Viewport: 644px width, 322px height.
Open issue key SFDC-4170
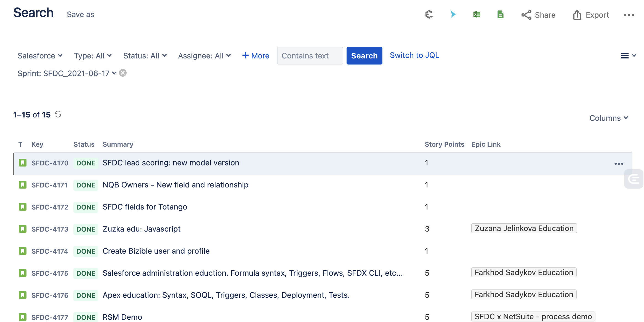click(x=50, y=163)
